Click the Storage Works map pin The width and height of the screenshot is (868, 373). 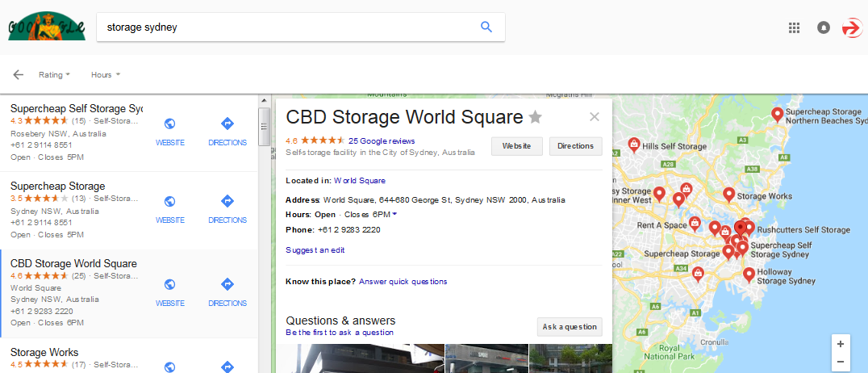point(729,194)
